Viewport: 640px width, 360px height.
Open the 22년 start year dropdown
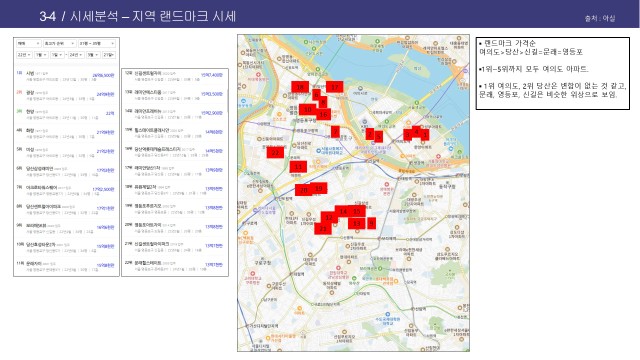pos(24,55)
